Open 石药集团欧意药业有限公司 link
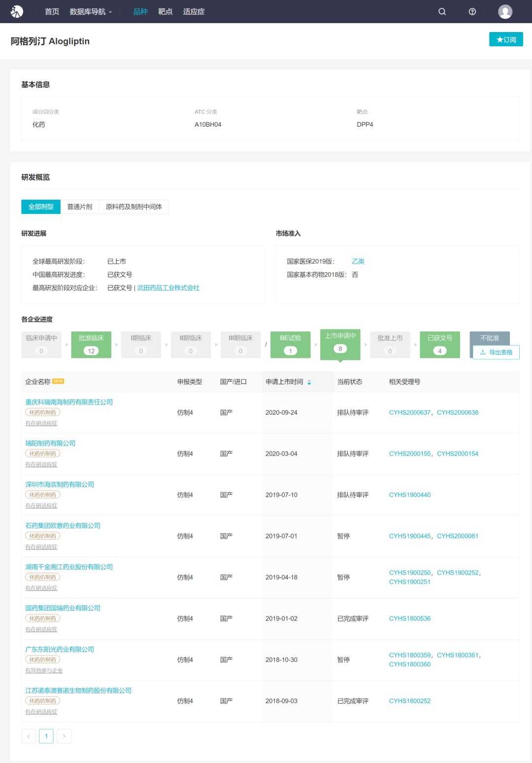Image resolution: width=532 pixels, height=763 pixels. [x=63, y=526]
